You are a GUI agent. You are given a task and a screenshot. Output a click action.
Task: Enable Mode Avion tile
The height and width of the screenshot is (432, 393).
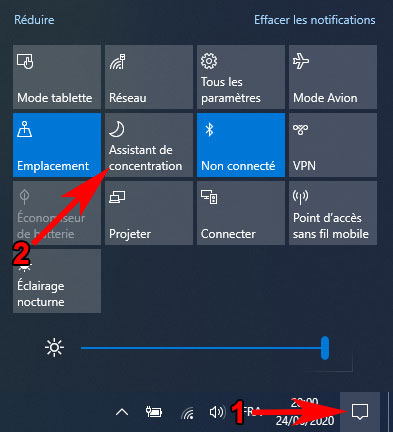coord(333,77)
